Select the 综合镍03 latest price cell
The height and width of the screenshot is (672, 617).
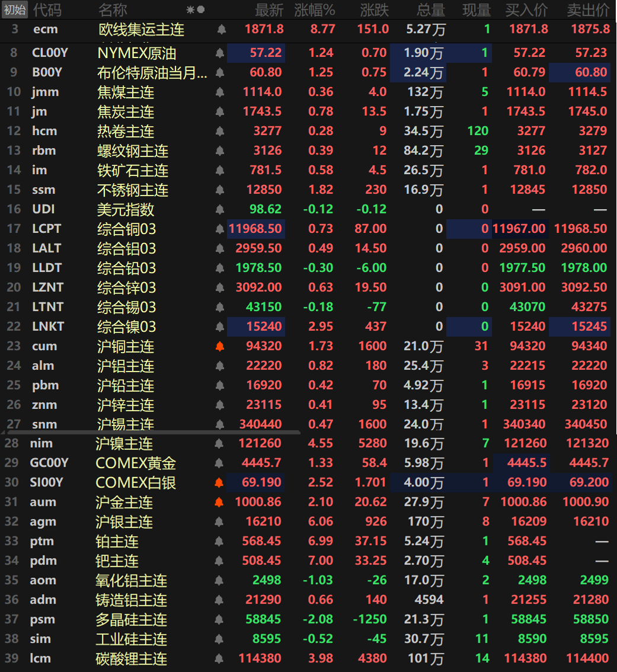[x=256, y=327]
